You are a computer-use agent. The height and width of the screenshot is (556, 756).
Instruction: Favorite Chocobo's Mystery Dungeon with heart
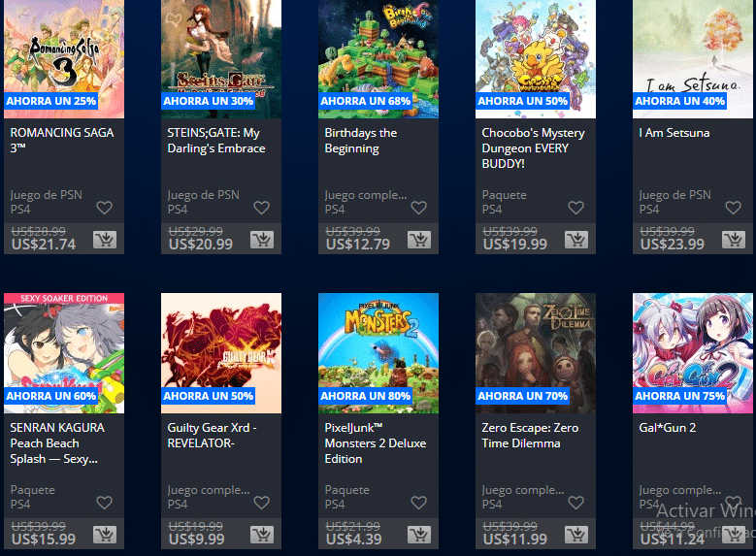click(575, 208)
